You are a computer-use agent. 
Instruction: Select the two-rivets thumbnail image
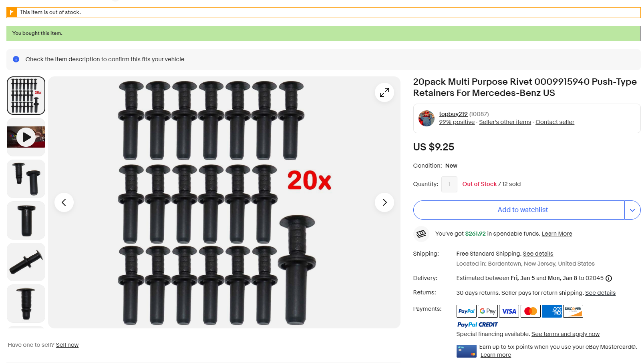point(26,179)
